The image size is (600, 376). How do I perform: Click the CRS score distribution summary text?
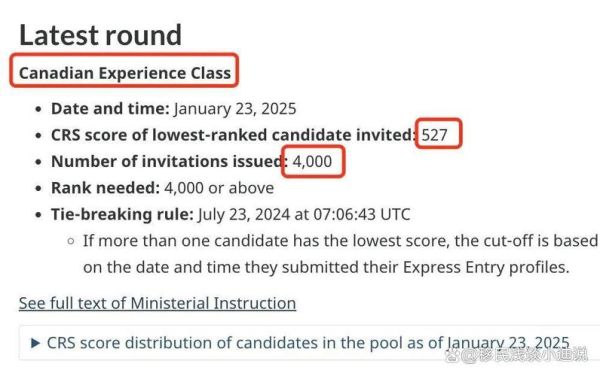point(308,343)
